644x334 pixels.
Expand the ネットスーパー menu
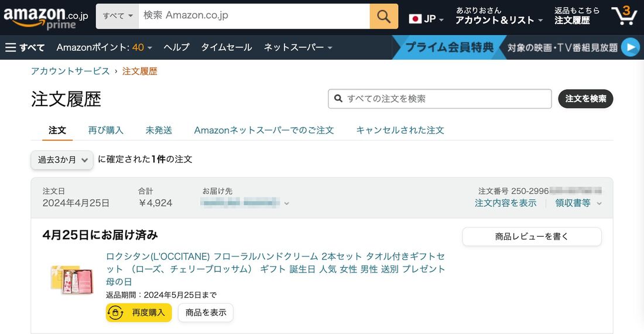298,47
